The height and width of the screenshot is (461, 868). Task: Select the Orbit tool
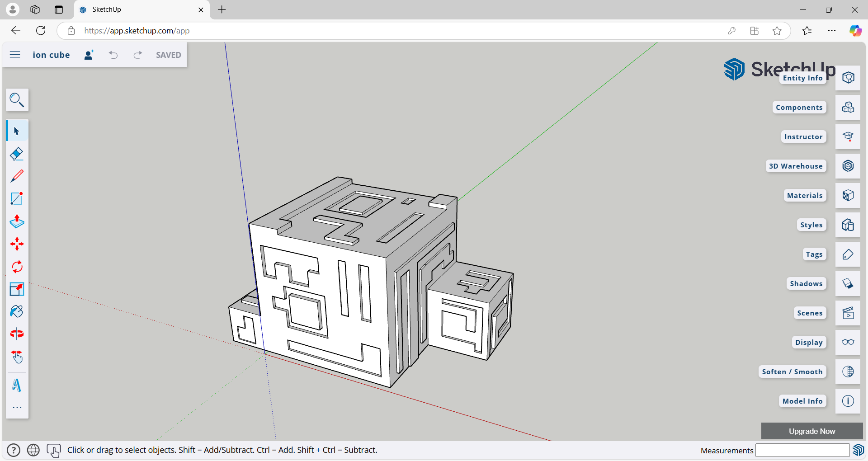point(17,334)
